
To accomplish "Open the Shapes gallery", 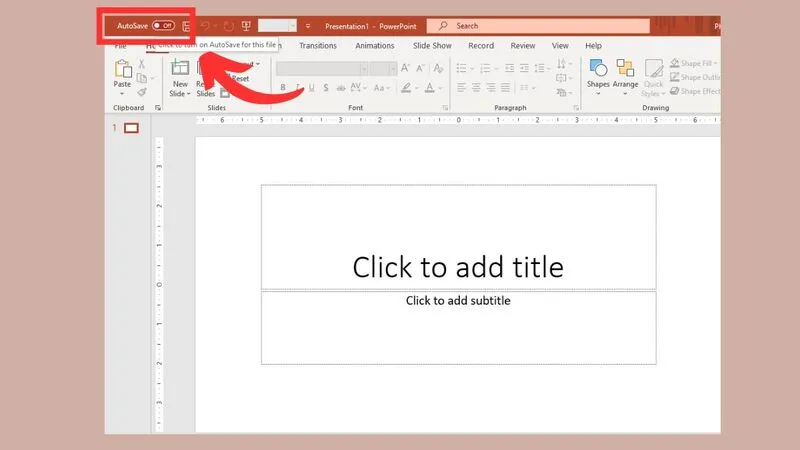I will (598, 77).
